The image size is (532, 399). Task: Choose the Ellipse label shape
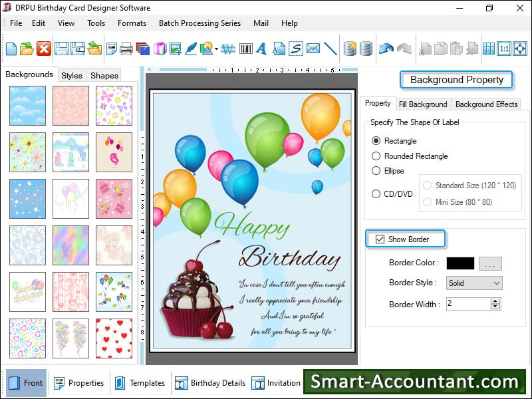click(x=376, y=171)
